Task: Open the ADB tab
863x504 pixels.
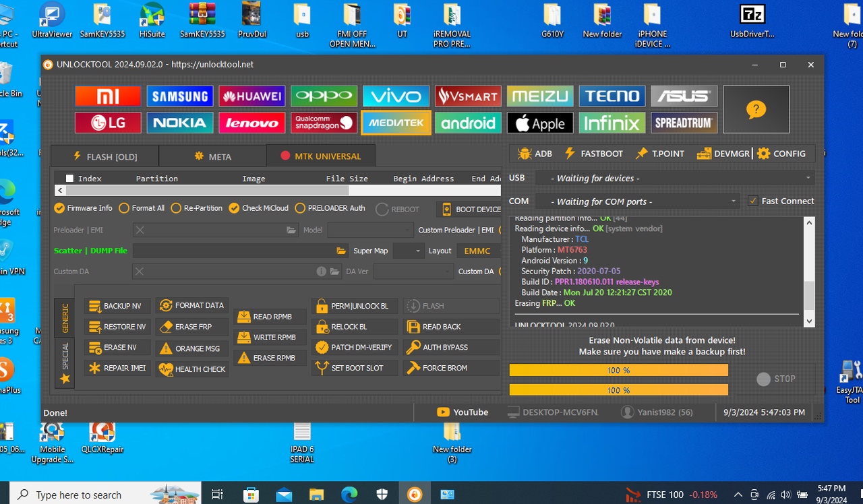Action: point(535,154)
